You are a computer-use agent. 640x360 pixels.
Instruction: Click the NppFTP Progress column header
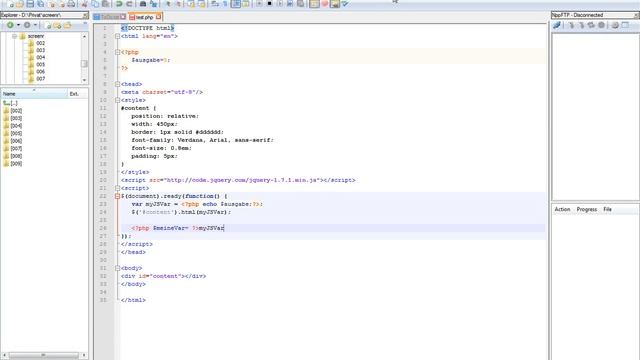[587, 209]
